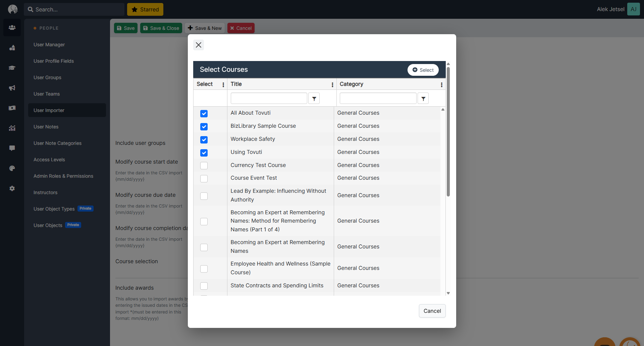Open the gear settings sidebar icon
Viewport: 644px width, 346px height.
tap(12, 188)
